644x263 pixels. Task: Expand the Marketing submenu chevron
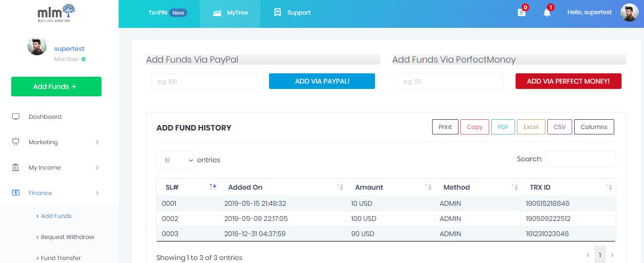pyautogui.click(x=97, y=142)
